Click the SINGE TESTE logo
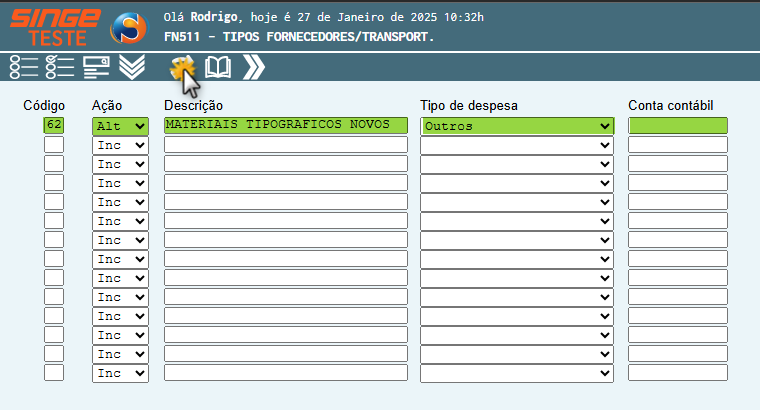 click(55, 27)
